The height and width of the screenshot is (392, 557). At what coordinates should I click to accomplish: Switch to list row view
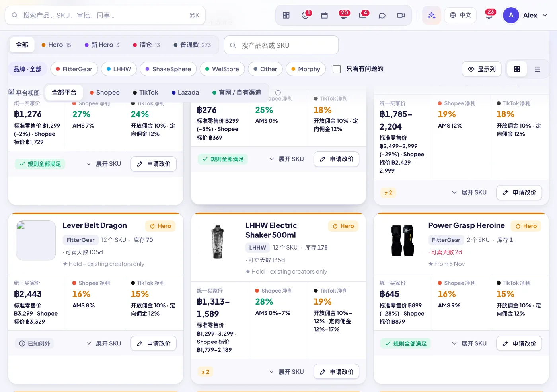[x=538, y=69]
